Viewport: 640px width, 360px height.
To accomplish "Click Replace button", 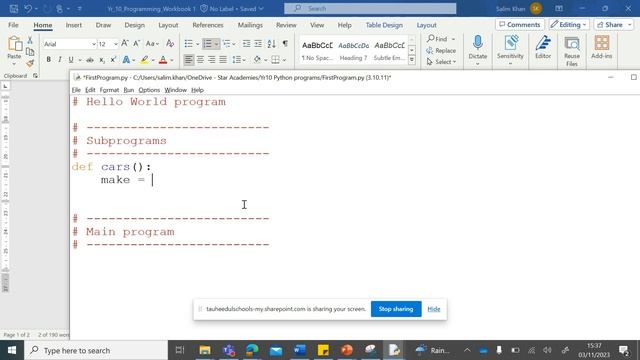I will pos(441,51).
